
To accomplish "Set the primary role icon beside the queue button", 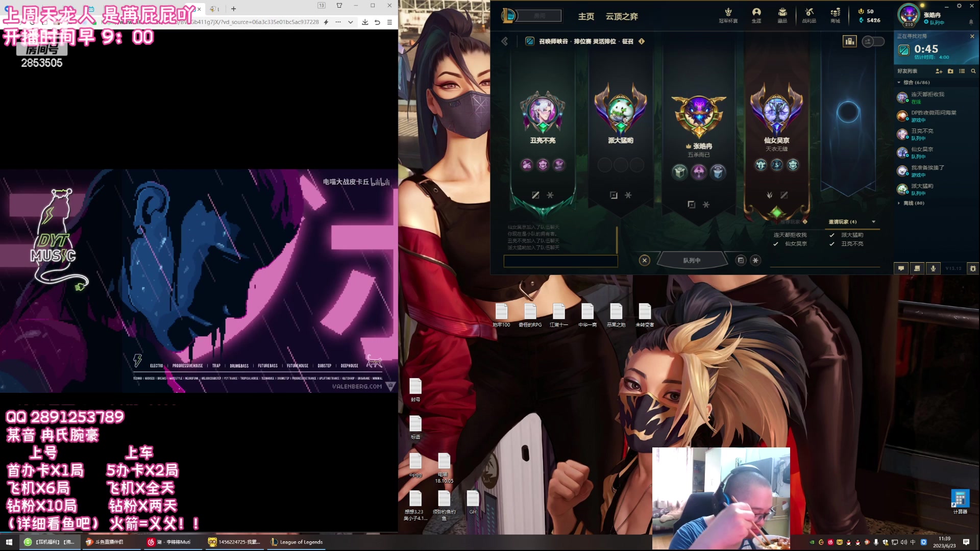I will pyautogui.click(x=741, y=260).
